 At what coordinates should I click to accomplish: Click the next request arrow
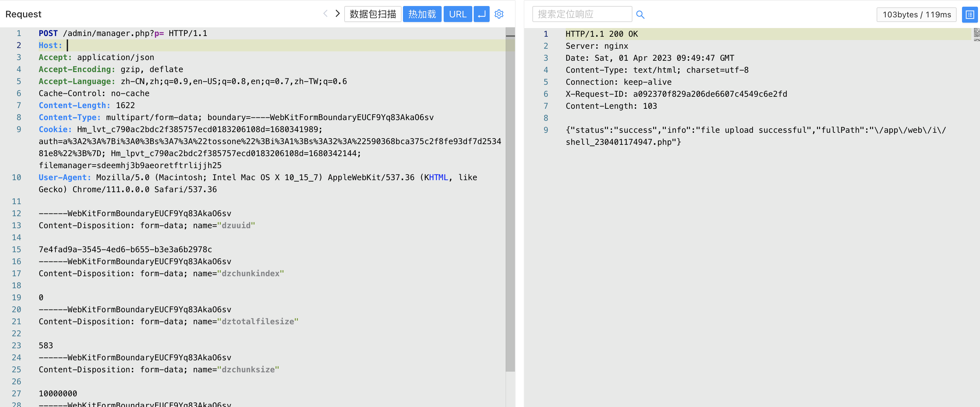tap(338, 14)
